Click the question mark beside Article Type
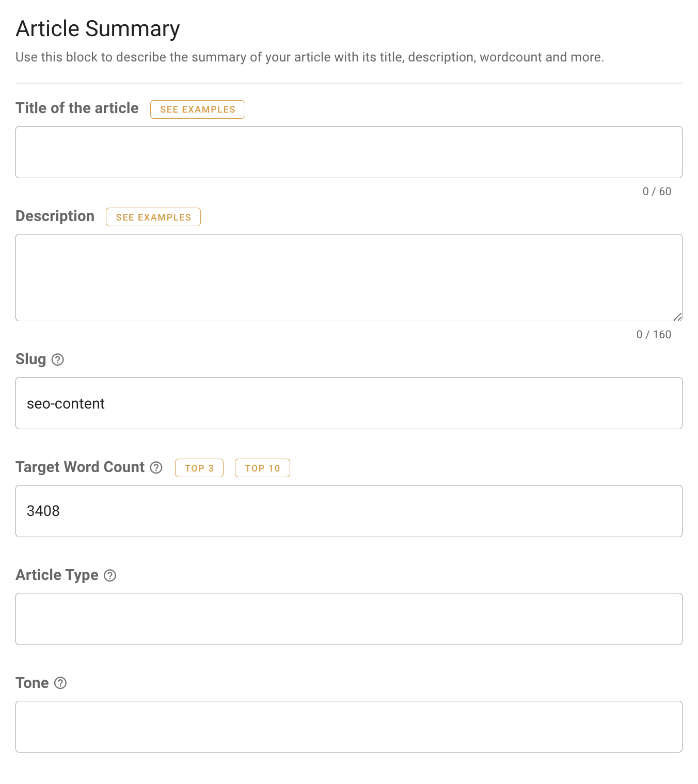This screenshot has height=784, width=698. tap(109, 575)
